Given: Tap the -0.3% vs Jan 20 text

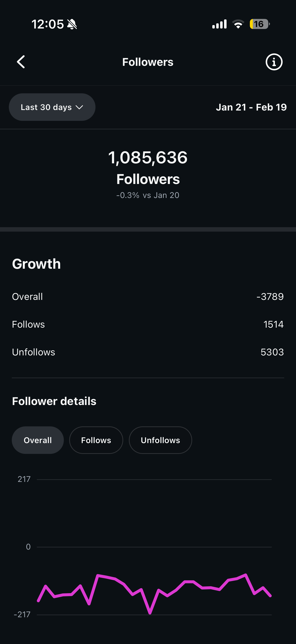Looking at the screenshot, I should pyautogui.click(x=148, y=195).
